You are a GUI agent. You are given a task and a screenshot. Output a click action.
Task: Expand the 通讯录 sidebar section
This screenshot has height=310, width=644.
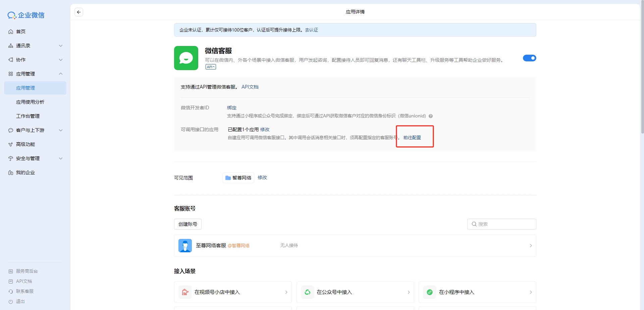35,46
